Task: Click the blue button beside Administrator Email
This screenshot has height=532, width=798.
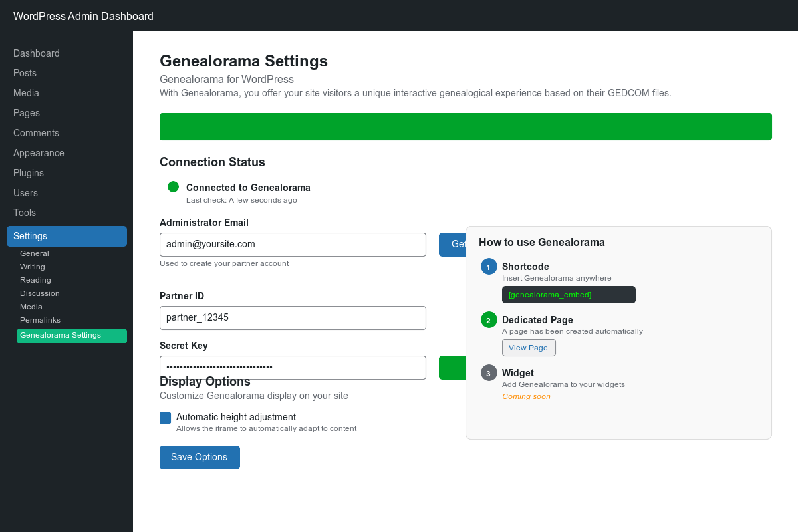Action: (x=452, y=244)
